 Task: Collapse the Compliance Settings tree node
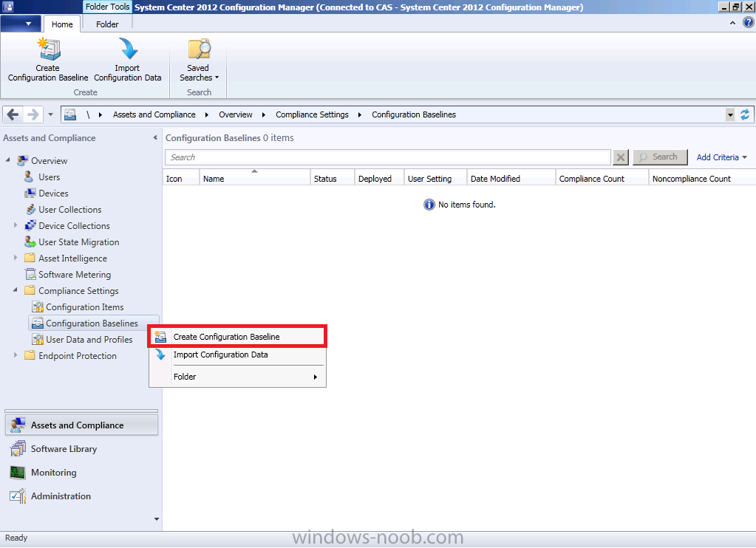[x=16, y=290]
